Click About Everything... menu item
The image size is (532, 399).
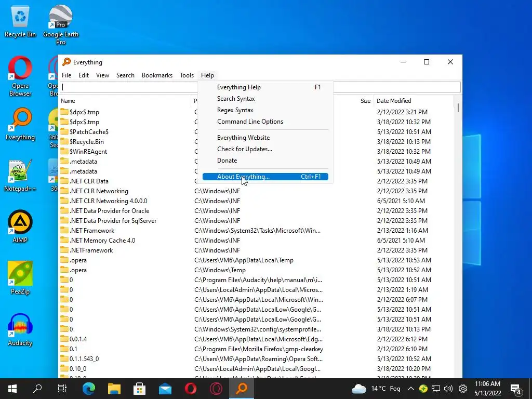point(265,177)
